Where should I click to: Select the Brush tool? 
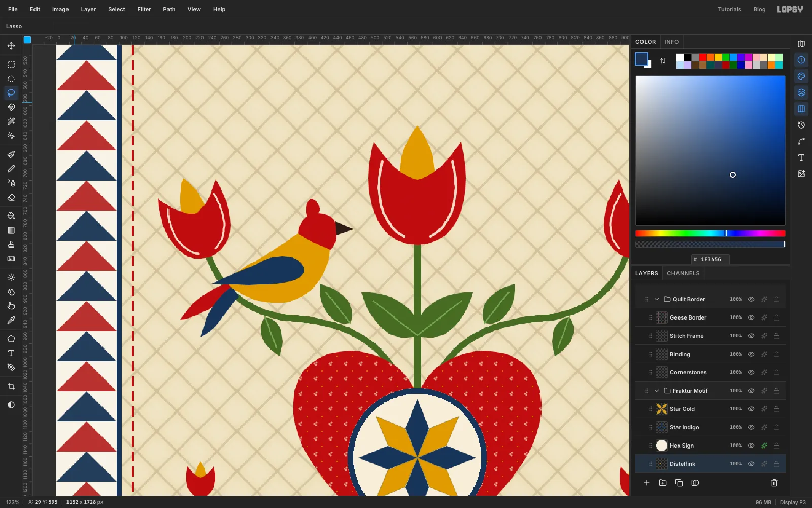11,154
